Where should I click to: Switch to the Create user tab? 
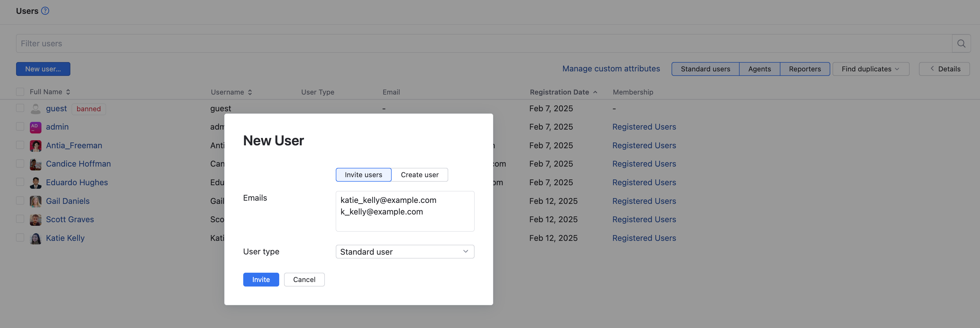click(419, 175)
